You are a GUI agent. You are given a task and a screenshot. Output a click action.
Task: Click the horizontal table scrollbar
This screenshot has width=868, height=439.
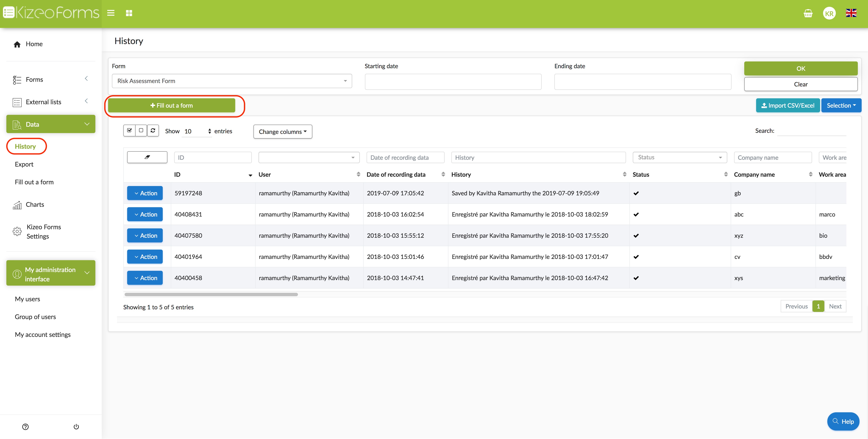tap(211, 295)
